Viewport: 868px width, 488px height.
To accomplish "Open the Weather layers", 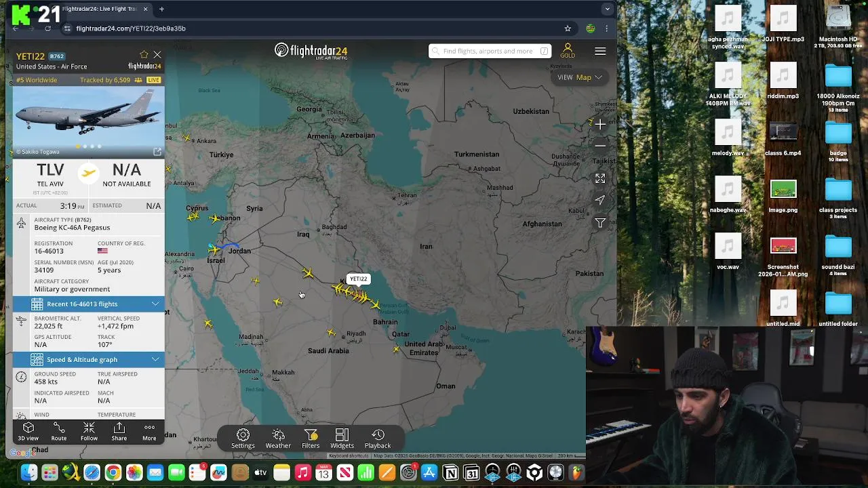I will point(278,439).
